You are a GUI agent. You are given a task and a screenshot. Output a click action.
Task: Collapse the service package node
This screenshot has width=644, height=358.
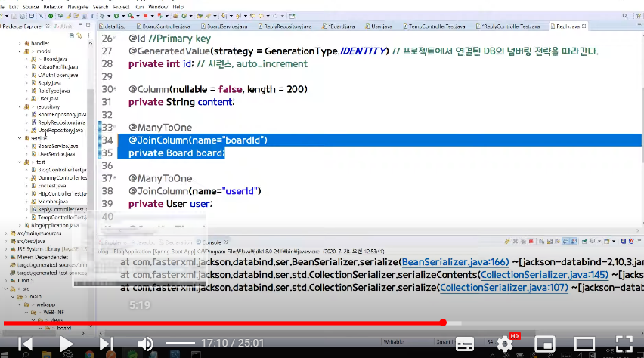click(x=20, y=138)
